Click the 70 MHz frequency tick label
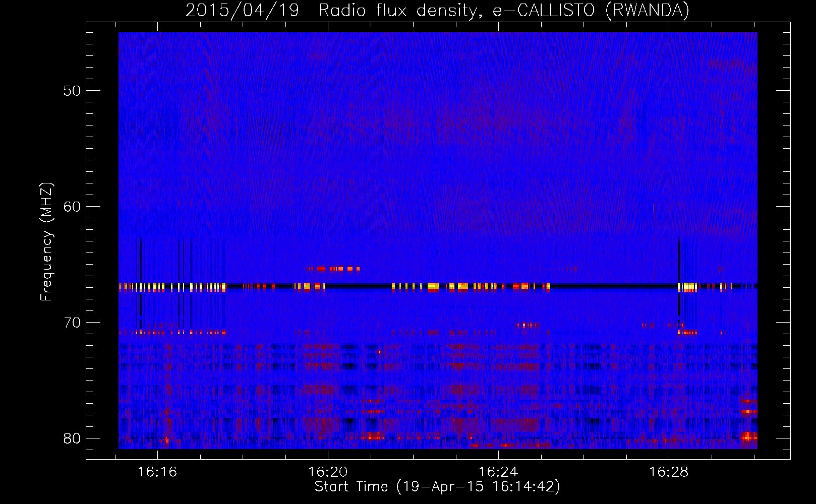 (72, 323)
